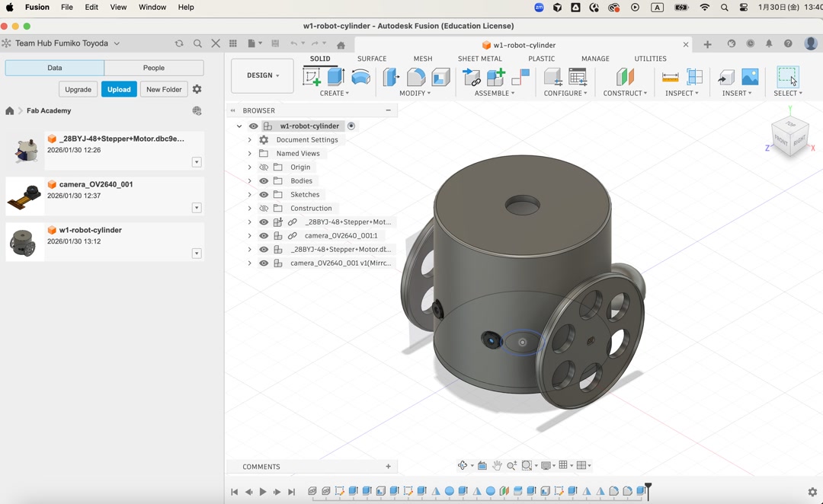Click the New Folder button

163,89
